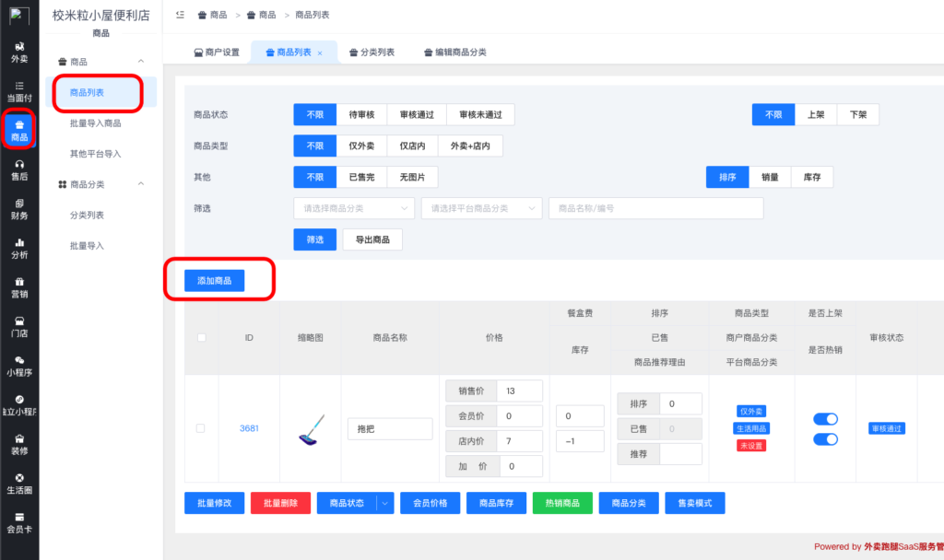This screenshot has height=560, width=944.
Task: Check the select-all checkbox in the table header
Action: (201, 337)
